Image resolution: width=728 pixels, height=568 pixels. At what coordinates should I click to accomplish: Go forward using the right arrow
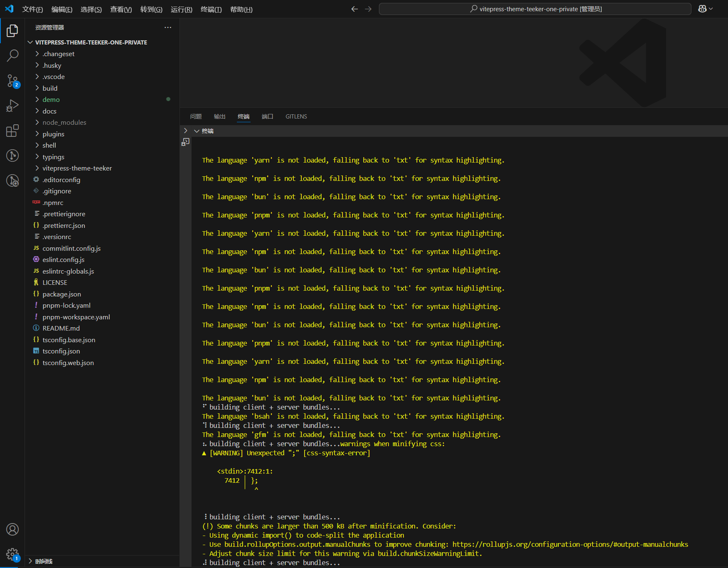coord(368,9)
